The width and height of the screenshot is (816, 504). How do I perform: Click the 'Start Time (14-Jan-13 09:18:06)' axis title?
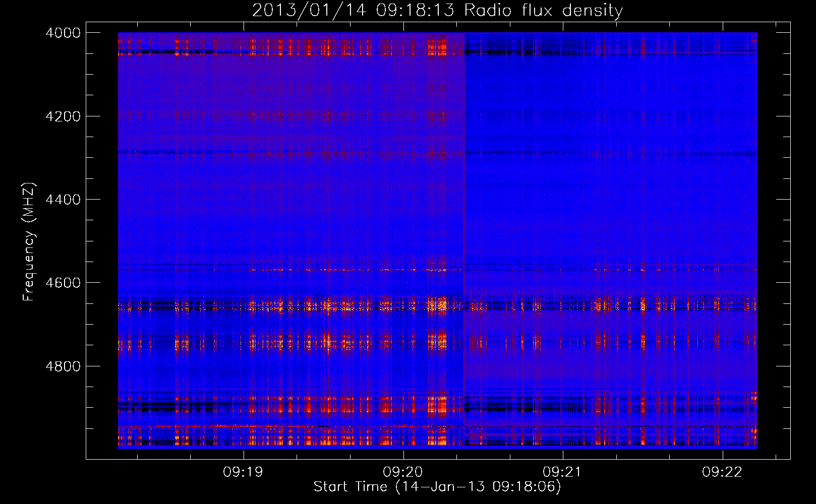point(437,487)
